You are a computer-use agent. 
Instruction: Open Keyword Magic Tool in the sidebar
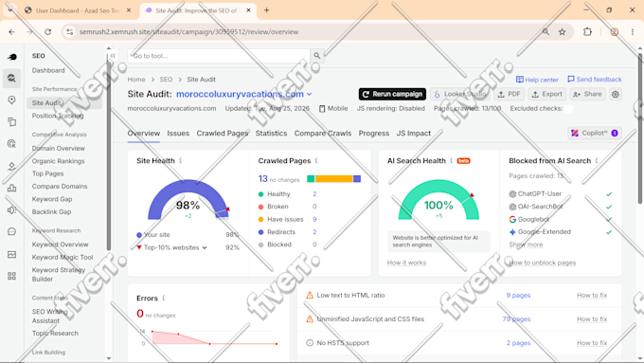pos(63,258)
